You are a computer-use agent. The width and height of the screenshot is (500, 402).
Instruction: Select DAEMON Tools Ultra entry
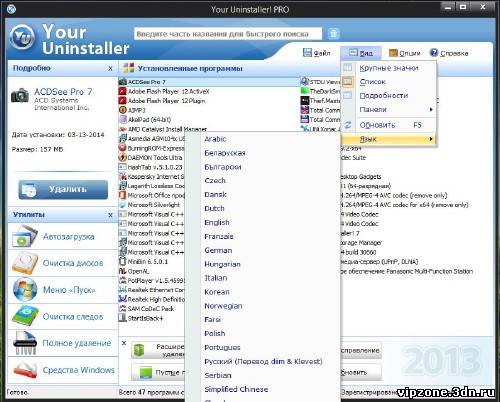[x=151, y=157]
